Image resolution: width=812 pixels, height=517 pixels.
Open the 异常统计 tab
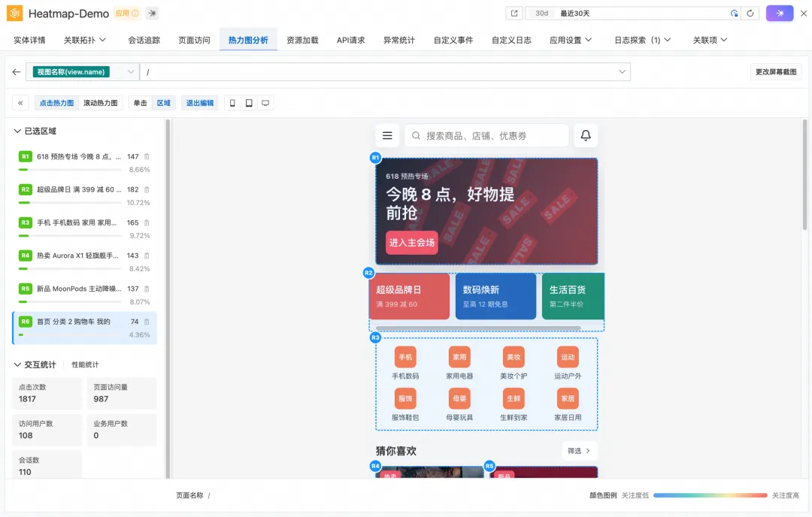click(398, 40)
